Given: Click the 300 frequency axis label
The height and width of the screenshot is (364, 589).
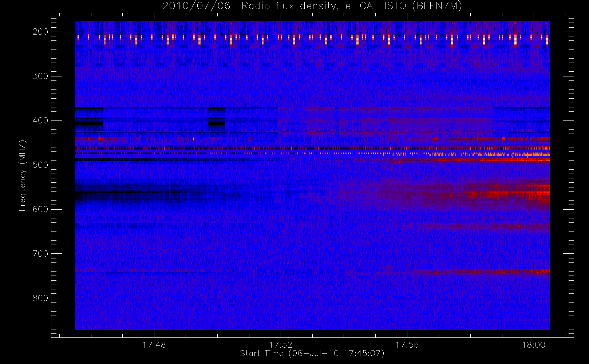Looking at the screenshot, I should click(x=40, y=76).
